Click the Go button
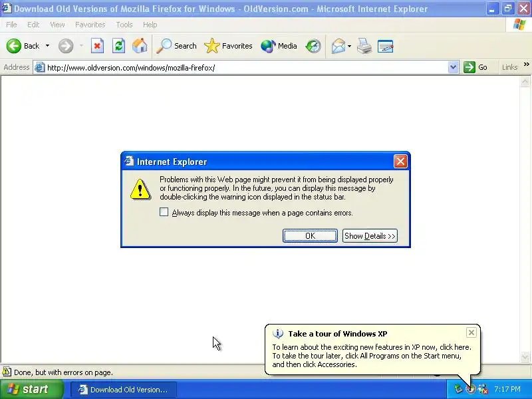The height and width of the screenshot is (399, 532). pos(475,67)
